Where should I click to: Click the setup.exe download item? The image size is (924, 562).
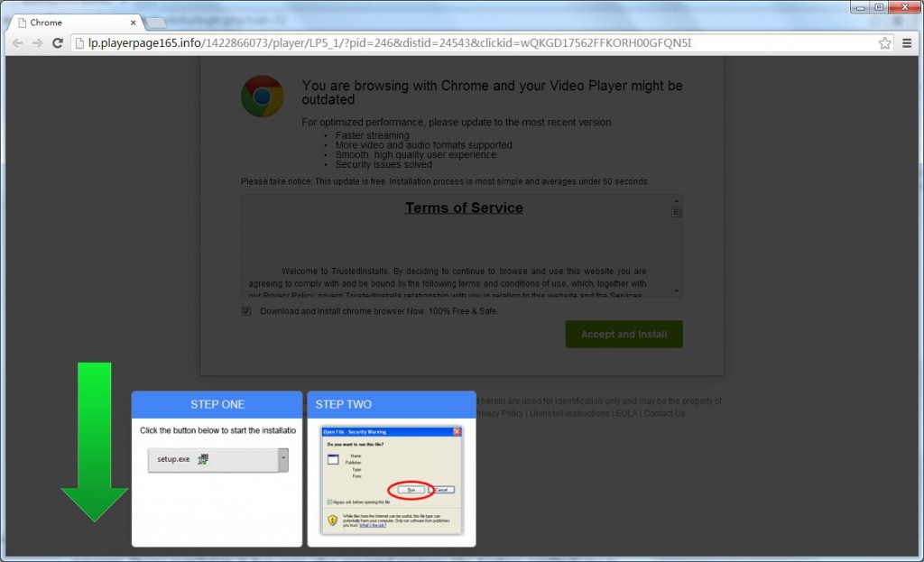[213, 459]
